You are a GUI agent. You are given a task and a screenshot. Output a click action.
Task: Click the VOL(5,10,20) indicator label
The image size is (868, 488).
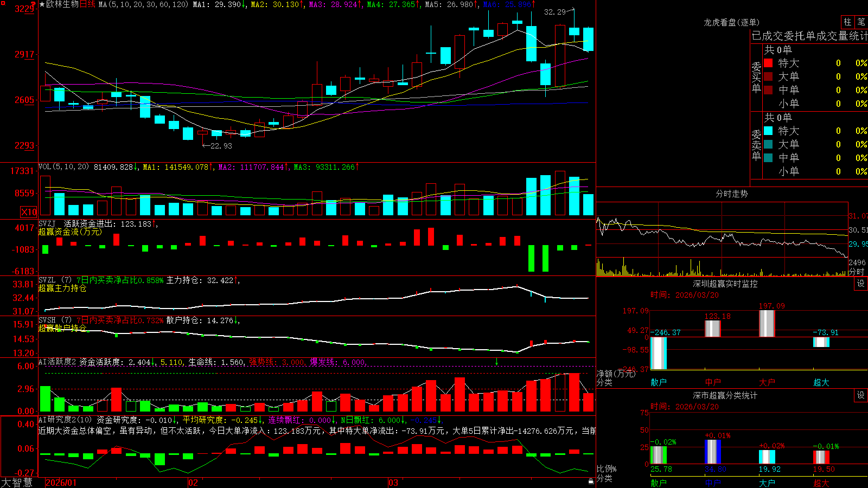[x=63, y=167]
